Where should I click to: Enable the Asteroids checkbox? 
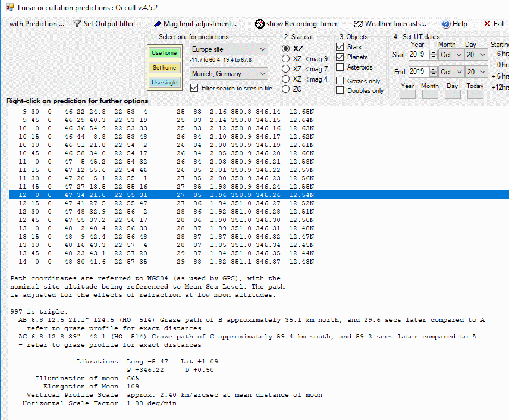[x=340, y=67]
